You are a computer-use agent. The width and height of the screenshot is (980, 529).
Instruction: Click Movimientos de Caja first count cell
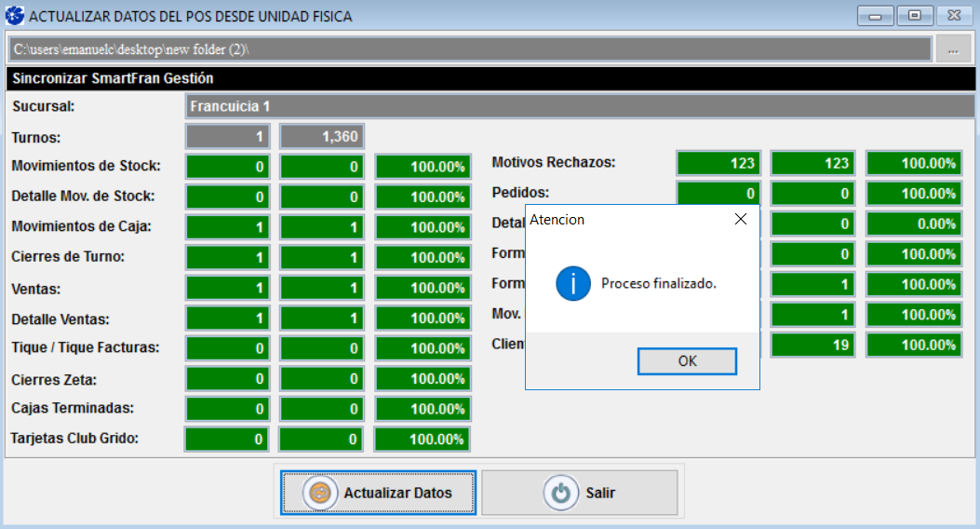coord(227,227)
